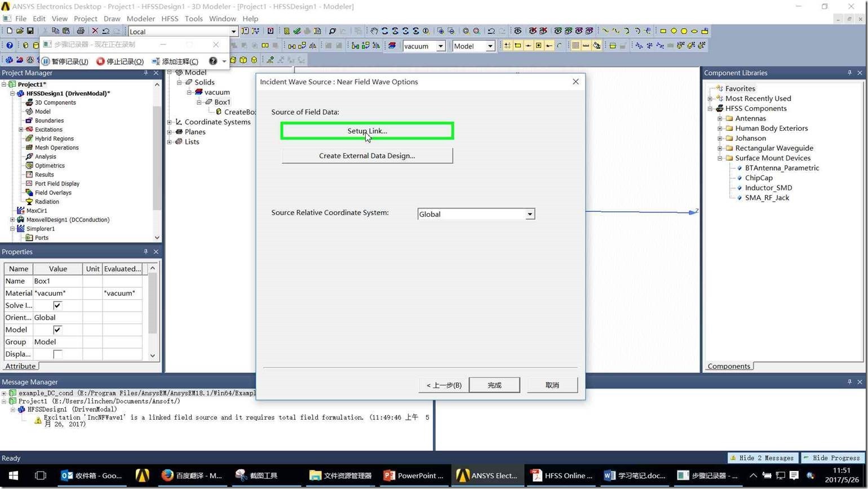Click the Zoom Out magnifier icon
Viewport: 868px width, 489px height.
coord(451,31)
